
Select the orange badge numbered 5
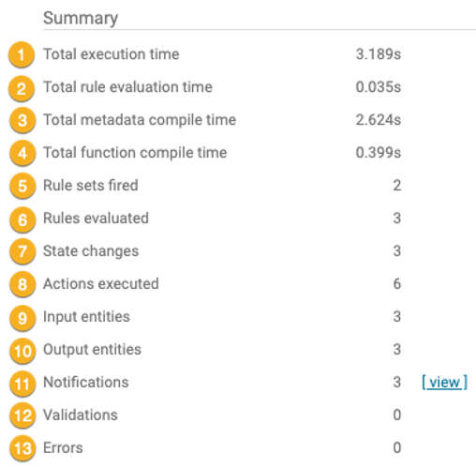click(22, 186)
